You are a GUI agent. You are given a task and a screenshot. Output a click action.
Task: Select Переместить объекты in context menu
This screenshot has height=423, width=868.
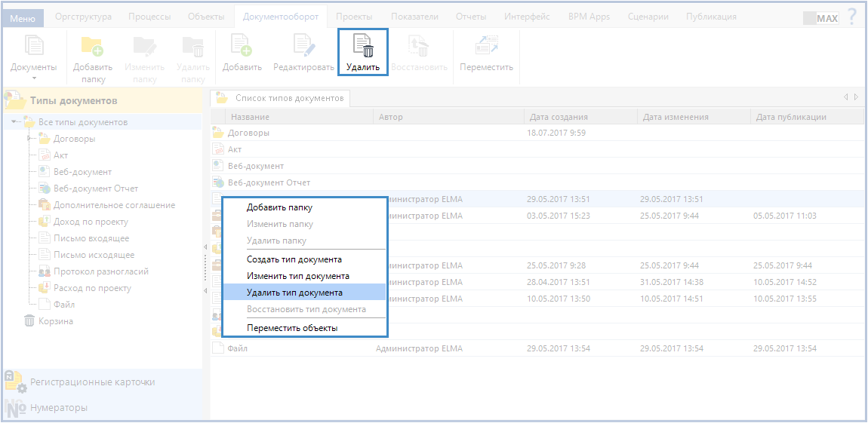pyautogui.click(x=292, y=328)
